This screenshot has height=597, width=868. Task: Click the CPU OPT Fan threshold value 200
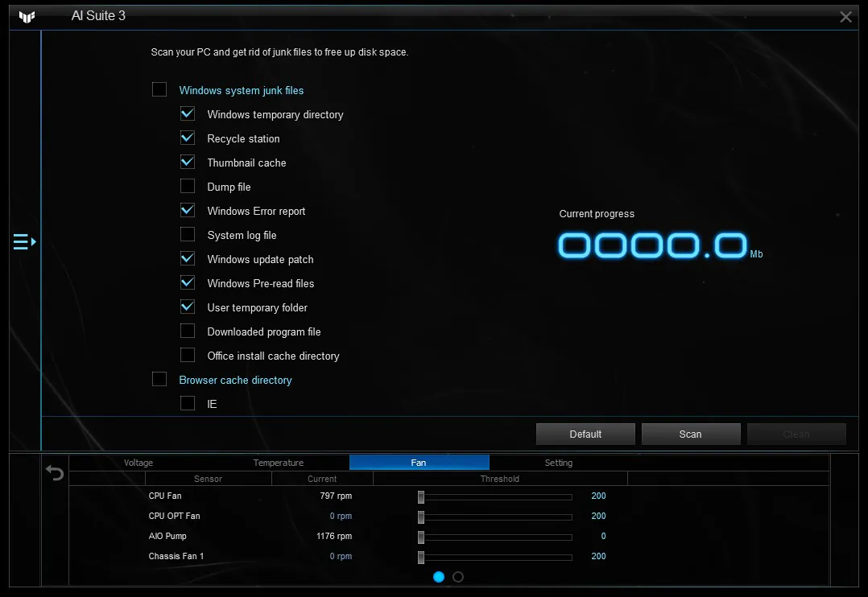tap(598, 516)
